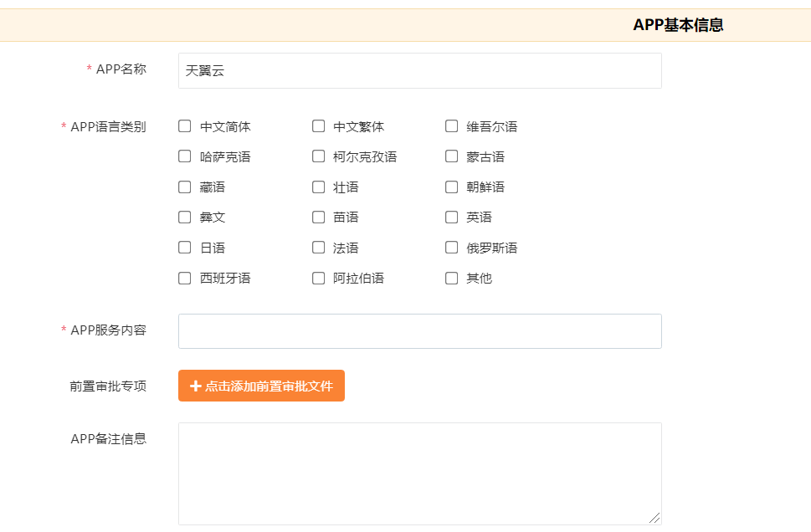Tick the 蒙古语 checkbox
Image resolution: width=811 pixels, height=532 pixels.
click(452, 156)
